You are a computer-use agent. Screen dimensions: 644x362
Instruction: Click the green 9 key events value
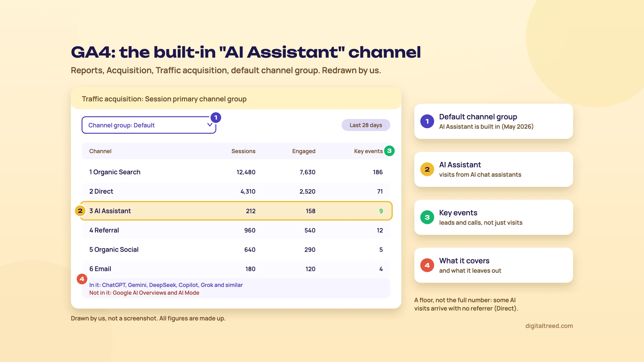click(381, 211)
